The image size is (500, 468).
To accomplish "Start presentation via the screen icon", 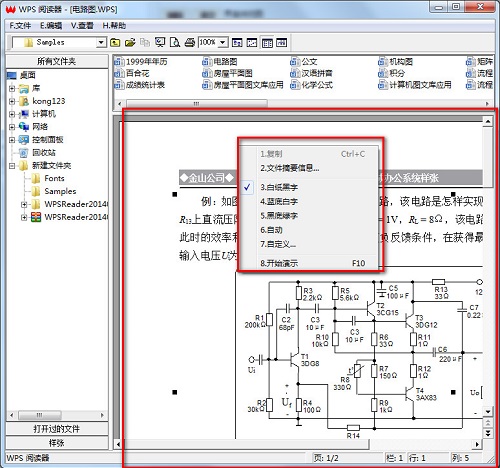I will (160, 42).
